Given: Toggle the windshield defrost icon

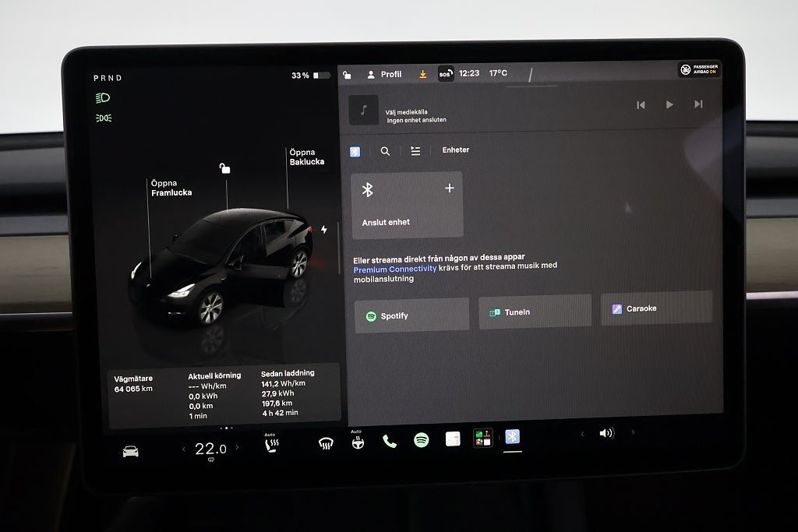Looking at the screenshot, I should [326, 443].
